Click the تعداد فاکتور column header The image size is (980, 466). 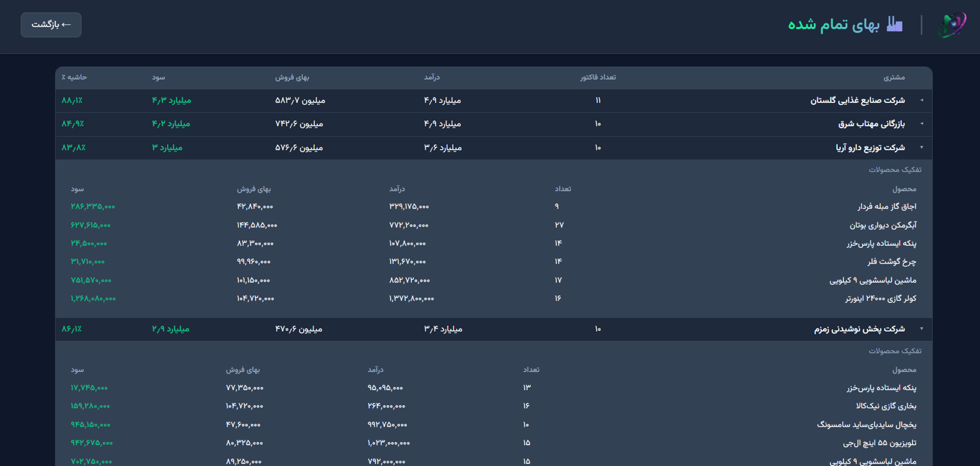click(598, 77)
